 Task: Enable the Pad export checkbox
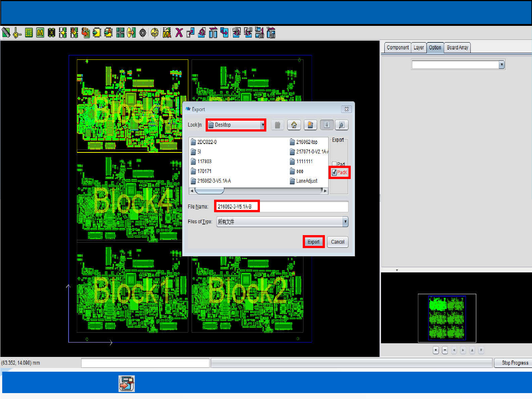[x=334, y=164]
